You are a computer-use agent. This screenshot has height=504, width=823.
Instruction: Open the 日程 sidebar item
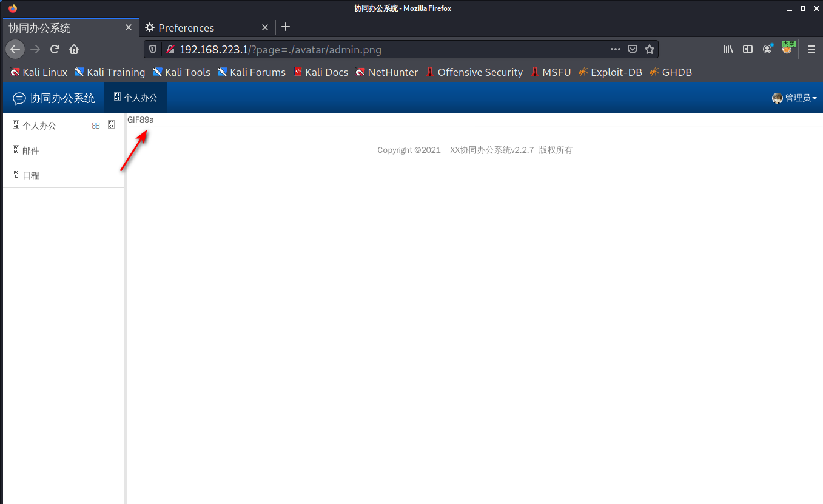tap(31, 175)
